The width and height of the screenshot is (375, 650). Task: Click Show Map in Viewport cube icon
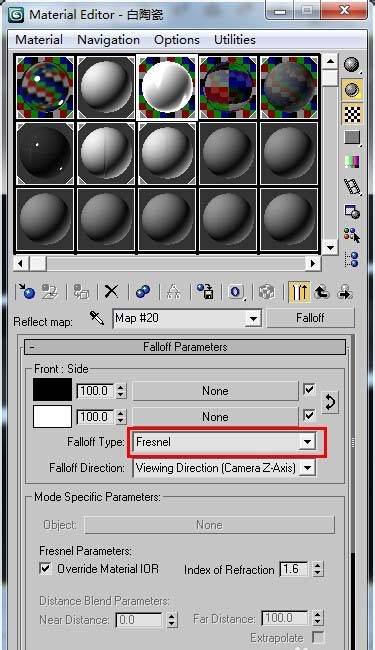click(266, 292)
